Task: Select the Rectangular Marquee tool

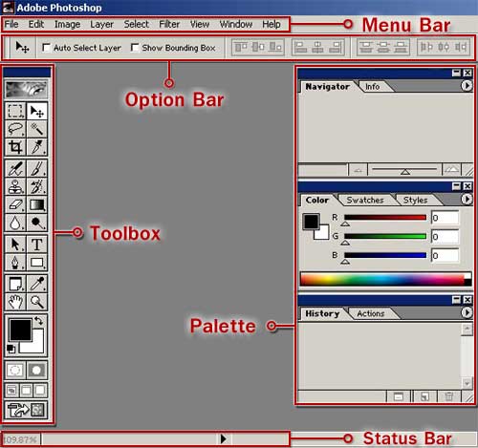Action: pos(15,111)
